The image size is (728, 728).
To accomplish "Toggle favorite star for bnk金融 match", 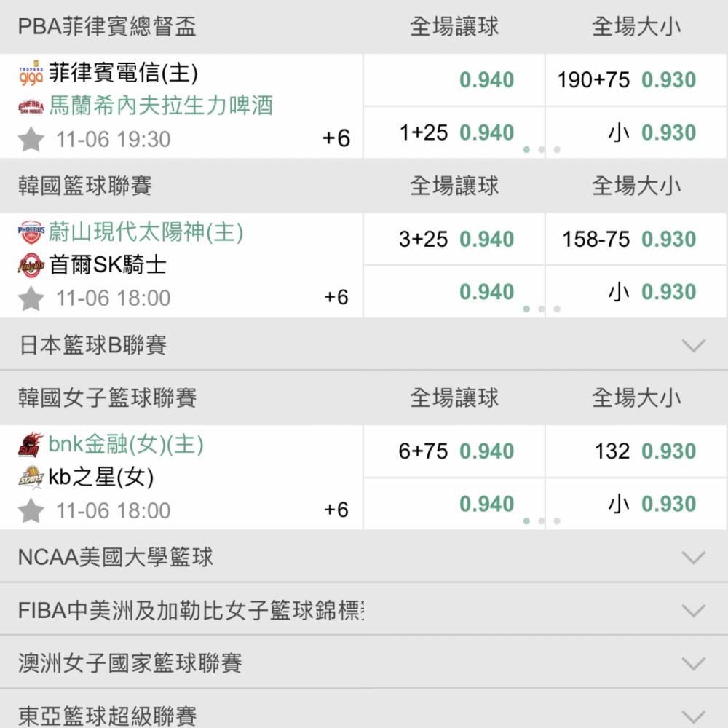I will click(x=31, y=510).
